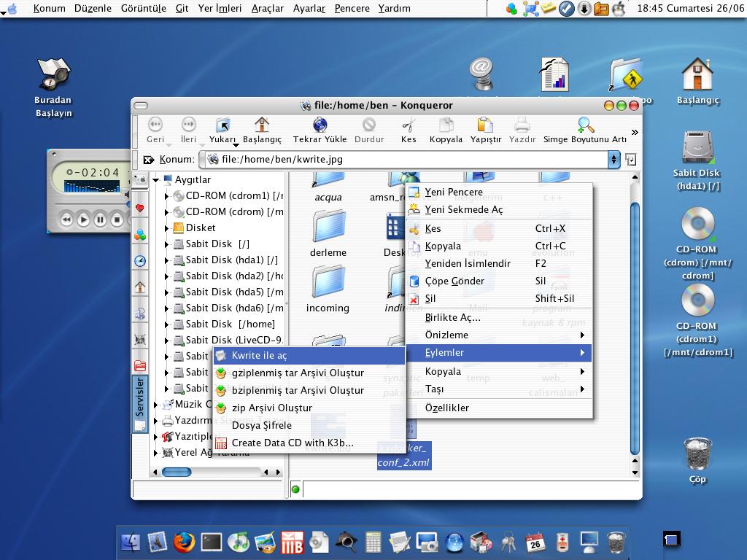Viewport: 747px width, 560px height.
Task: Select Sabit Disk (hda6) in tree
Action: click(x=228, y=308)
